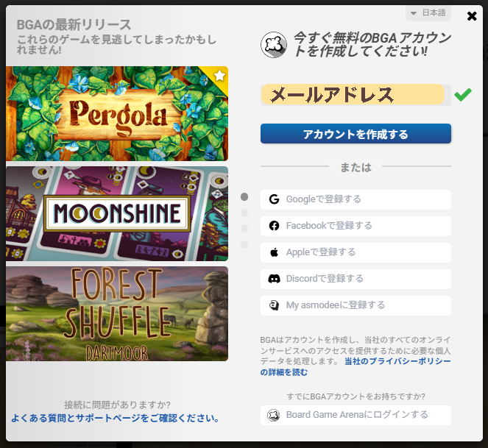Close the signup dialog with X
Screen dimensions: 488x448
pos(472,16)
